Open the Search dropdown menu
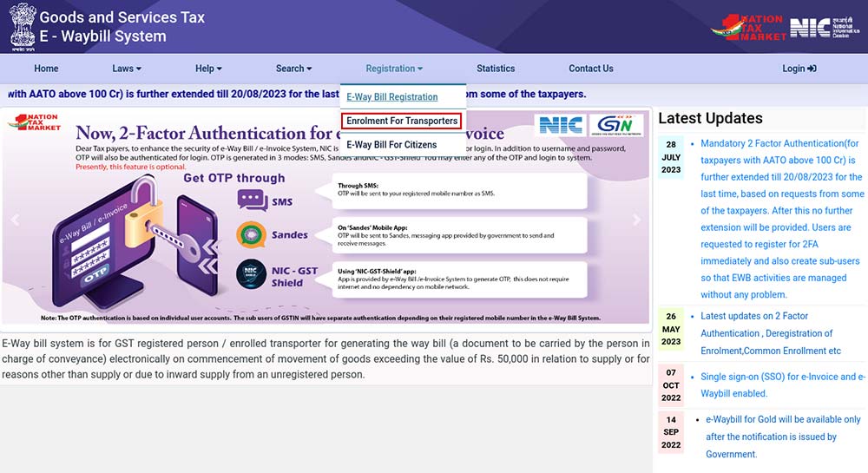The image size is (868, 473). (x=293, y=69)
